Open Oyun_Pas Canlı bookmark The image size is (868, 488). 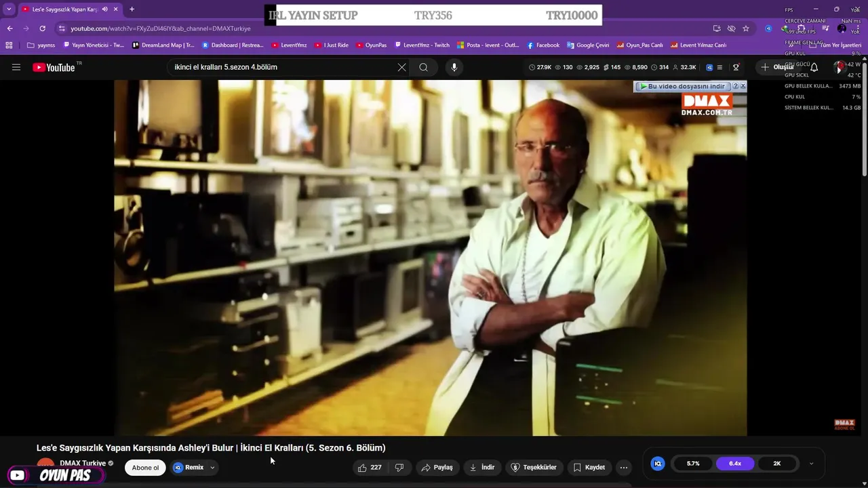[640, 45]
